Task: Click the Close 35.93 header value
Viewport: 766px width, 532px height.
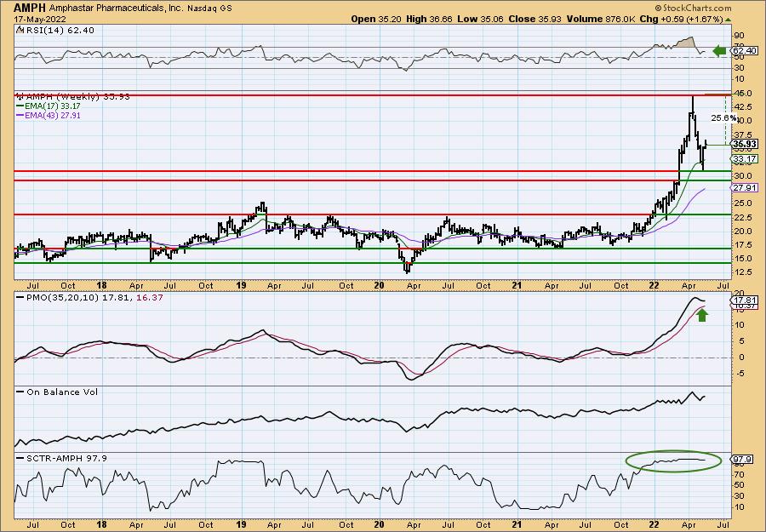Action: point(535,19)
